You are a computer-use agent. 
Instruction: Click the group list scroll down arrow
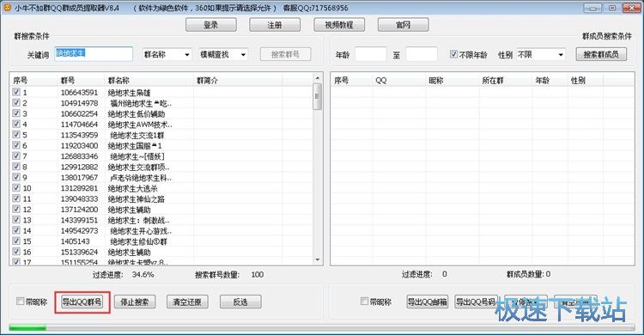click(x=317, y=259)
